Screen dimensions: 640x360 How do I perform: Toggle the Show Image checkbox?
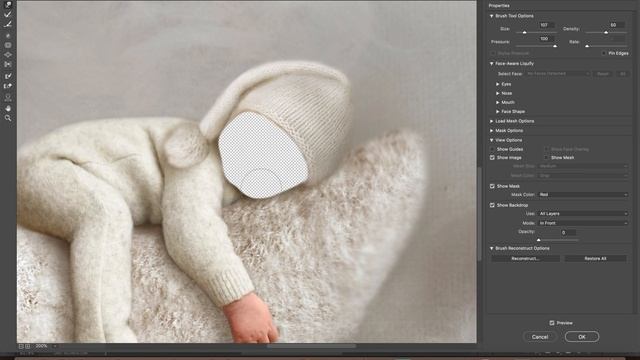[x=492, y=158]
